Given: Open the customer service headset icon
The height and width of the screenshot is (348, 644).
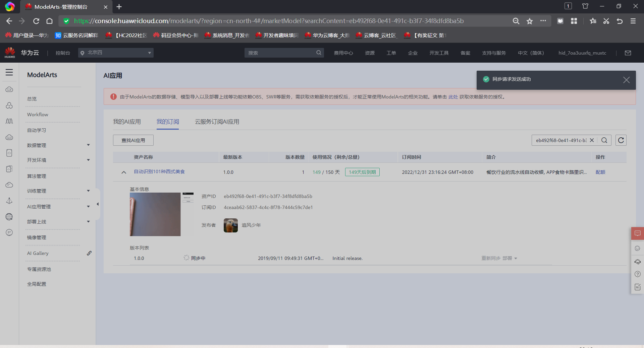Looking at the screenshot, I should (638, 262).
